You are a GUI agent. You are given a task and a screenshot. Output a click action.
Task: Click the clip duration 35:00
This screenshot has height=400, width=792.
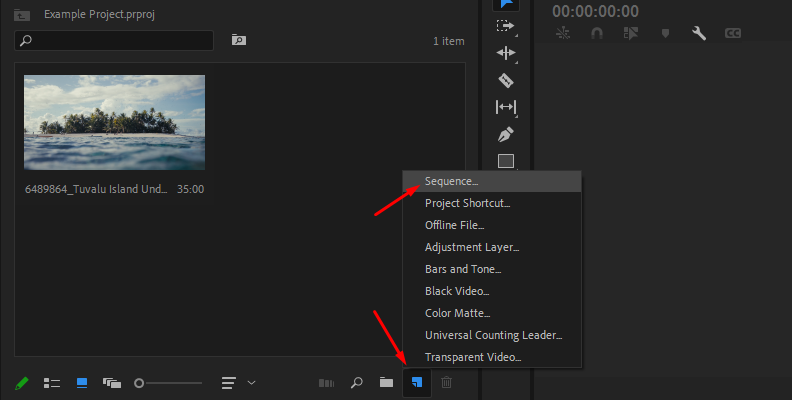click(190, 189)
